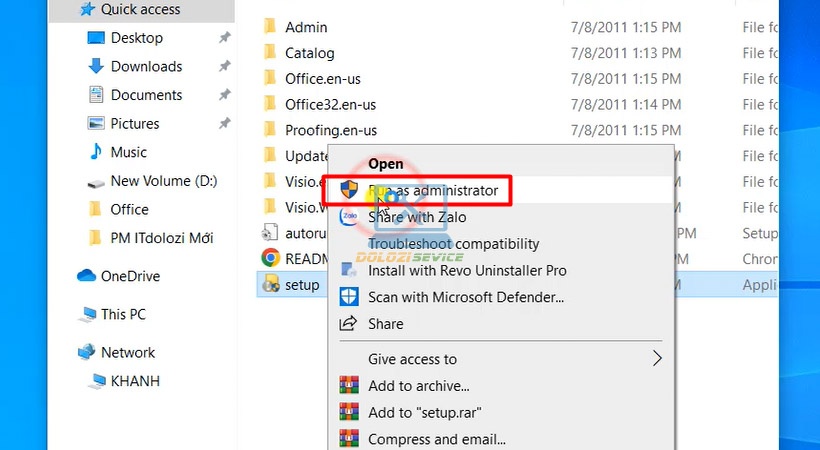This screenshot has width=820, height=450.
Task: Unpin Pictures using its pin icon
Action: click(225, 124)
